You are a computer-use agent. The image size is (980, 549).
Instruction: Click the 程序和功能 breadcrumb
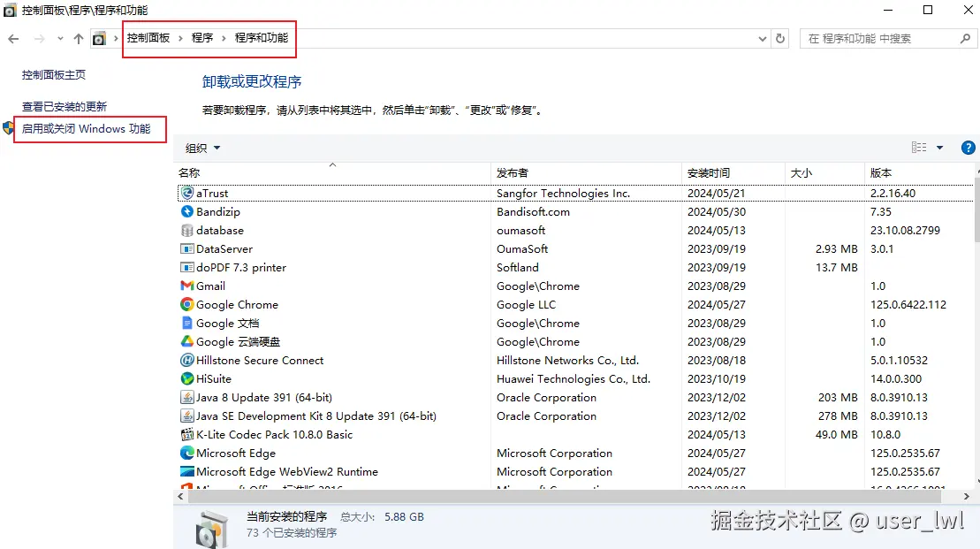[262, 38]
